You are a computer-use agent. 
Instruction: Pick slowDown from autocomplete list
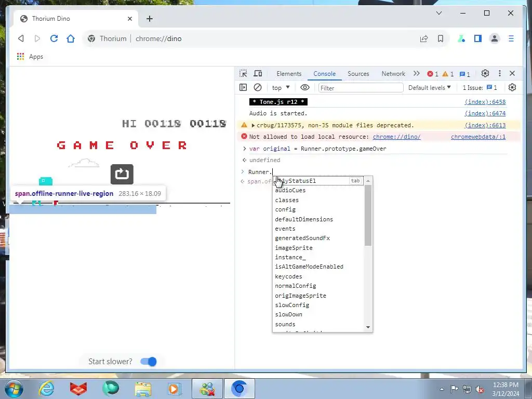[x=318, y=314]
